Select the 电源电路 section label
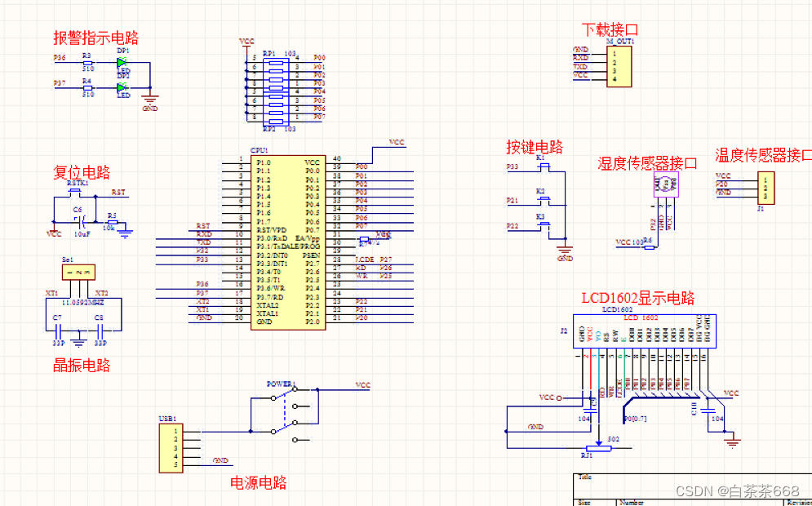The width and height of the screenshot is (812, 506). (x=259, y=483)
